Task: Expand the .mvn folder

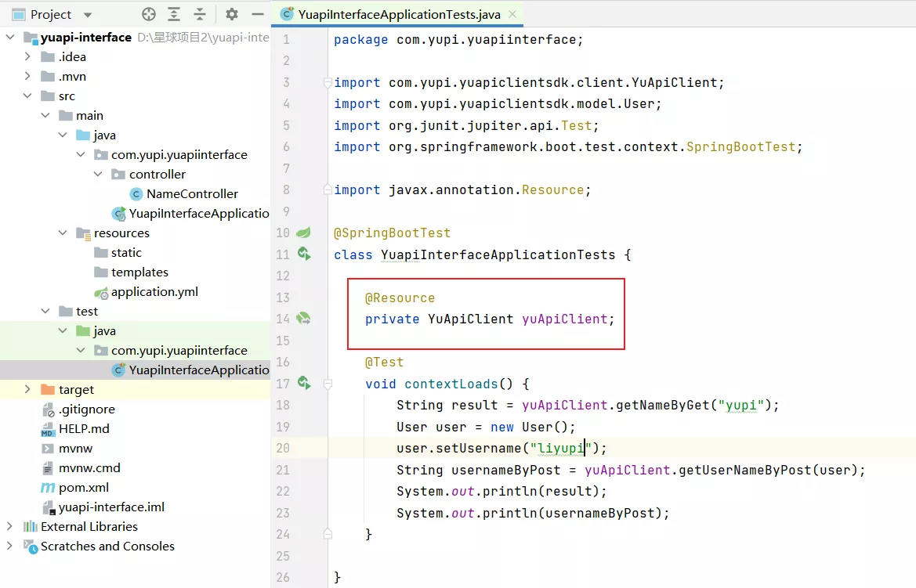Action: pyautogui.click(x=27, y=77)
